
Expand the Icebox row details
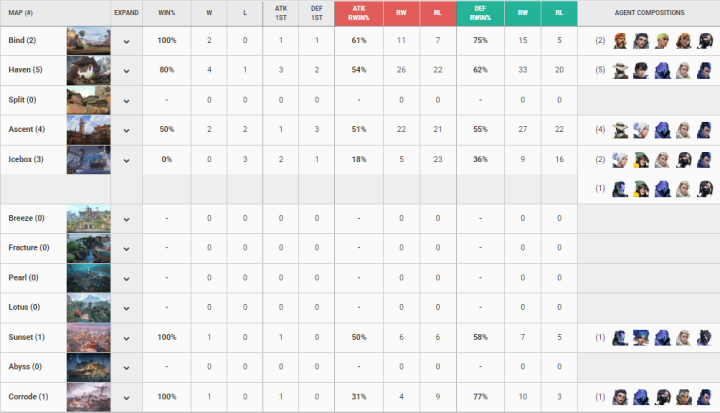click(127, 160)
